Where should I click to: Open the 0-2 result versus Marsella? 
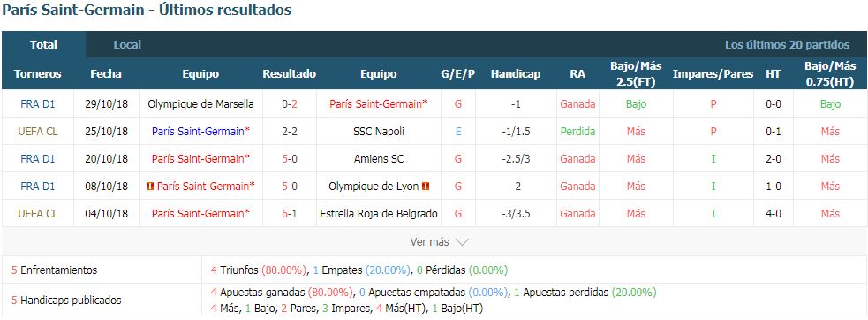pyautogui.click(x=290, y=103)
